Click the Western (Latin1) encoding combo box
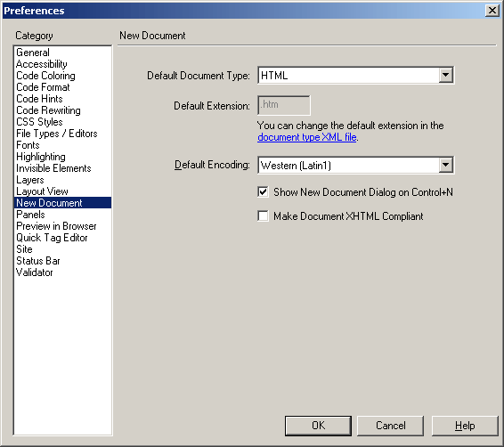The image size is (504, 447). [x=356, y=165]
